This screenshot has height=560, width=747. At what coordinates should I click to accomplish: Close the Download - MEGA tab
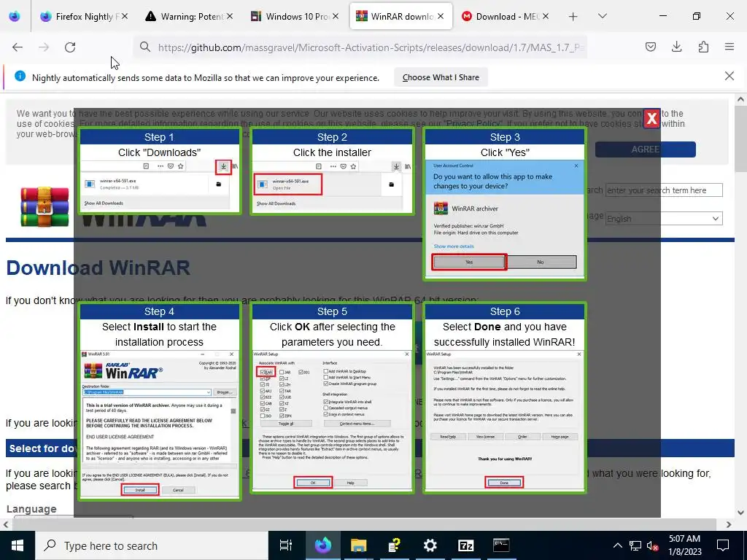546,16
